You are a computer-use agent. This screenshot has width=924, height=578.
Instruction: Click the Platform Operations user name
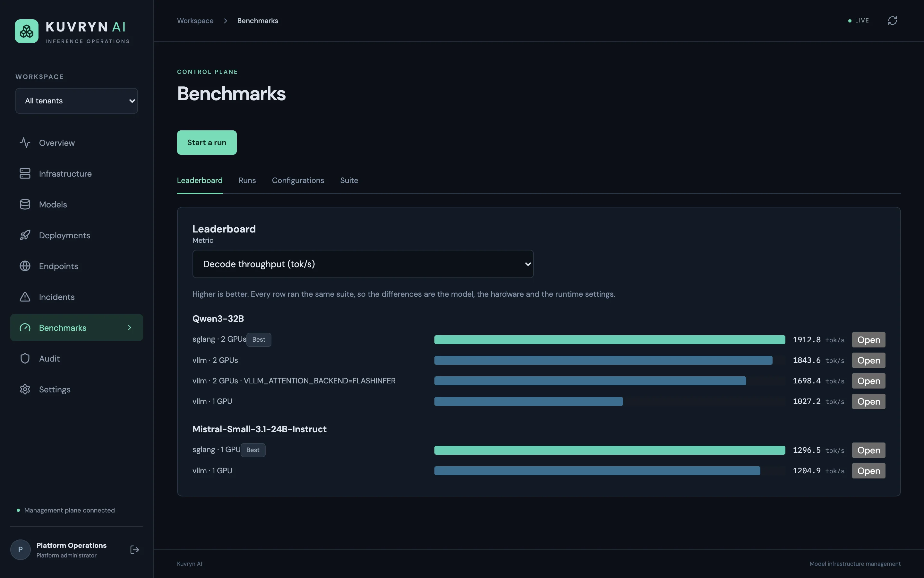(x=72, y=546)
